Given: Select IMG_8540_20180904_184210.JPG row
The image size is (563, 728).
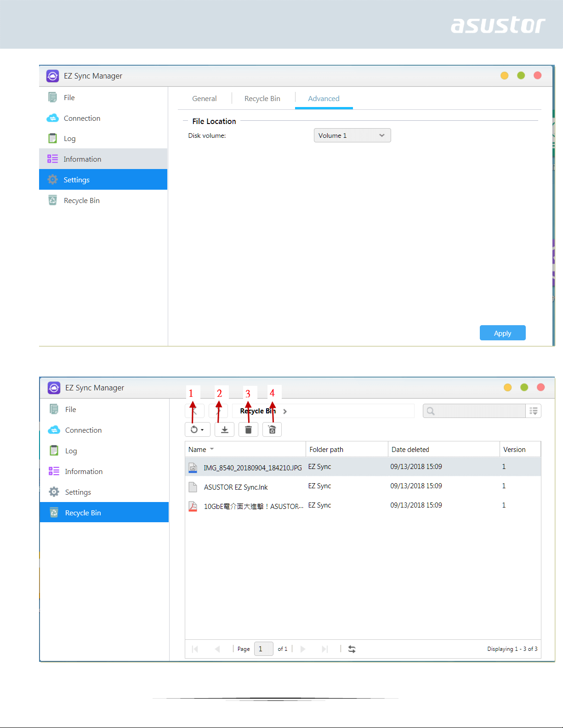Looking at the screenshot, I should 363,467.
